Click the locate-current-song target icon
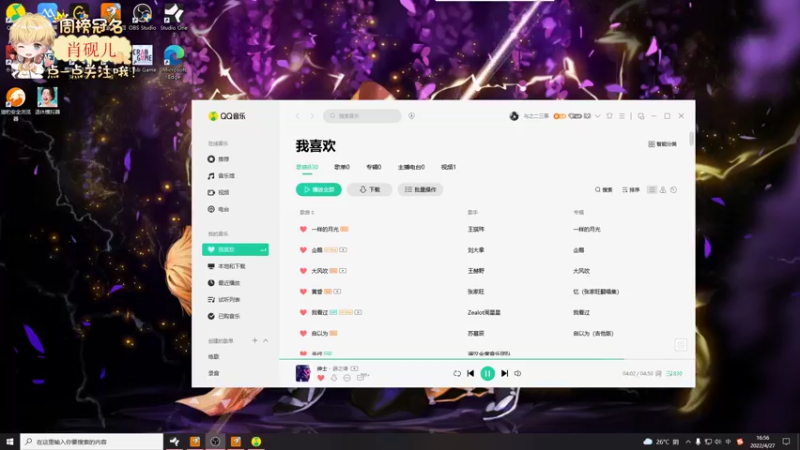800x450 pixels. (x=681, y=345)
